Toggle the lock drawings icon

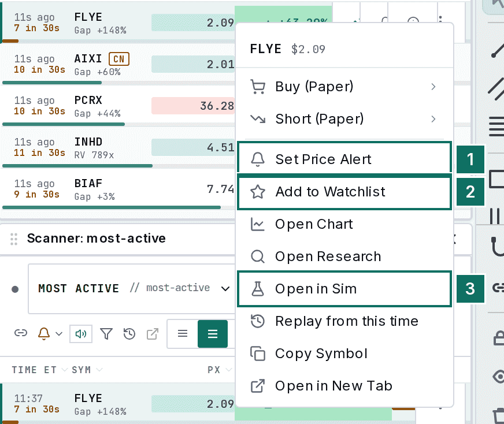499,337
